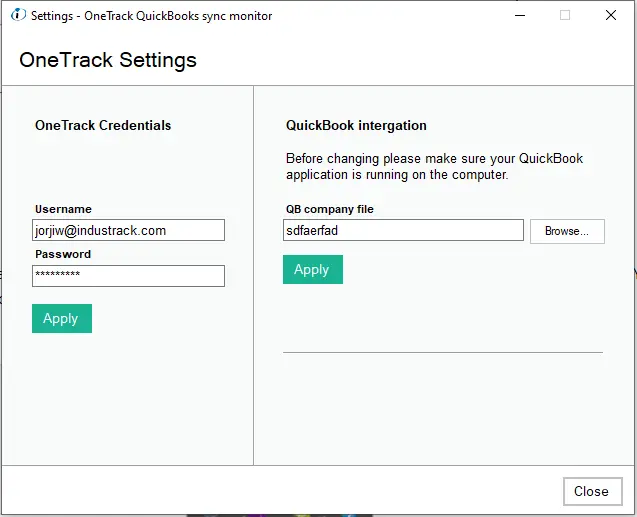The height and width of the screenshot is (517, 637).
Task: Close the window with the X icon
Action: click(611, 15)
